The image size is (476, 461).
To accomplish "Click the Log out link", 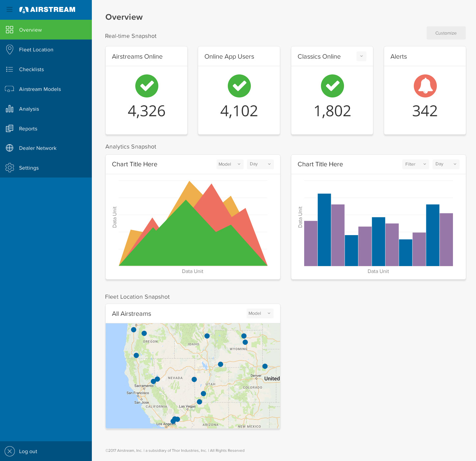I will (x=46, y=451).
